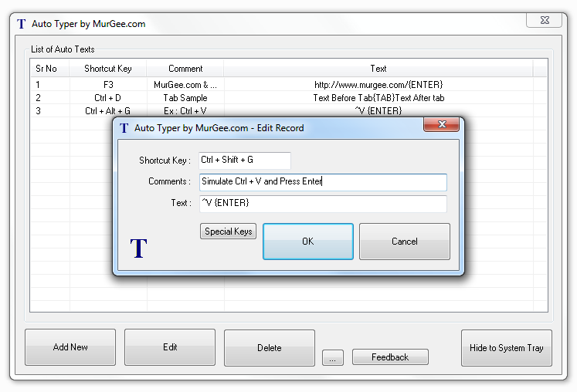Click the ^V {ENTER} cell in list row 3

[378, 111]
